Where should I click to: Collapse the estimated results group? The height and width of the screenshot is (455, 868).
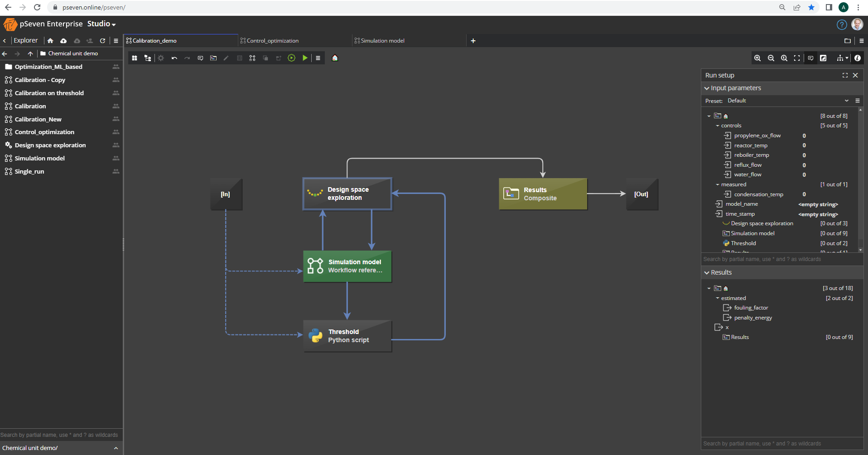click(x=718, y=298)
